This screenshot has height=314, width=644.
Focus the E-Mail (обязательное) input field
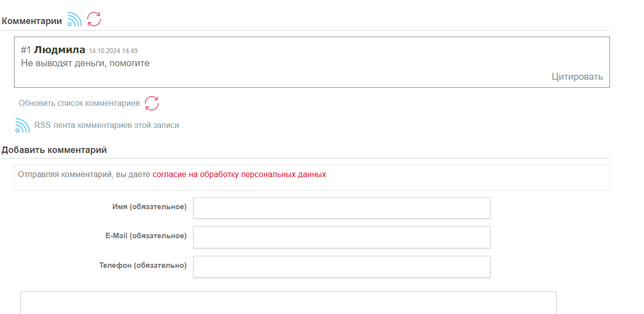click(x=341, y=237)
